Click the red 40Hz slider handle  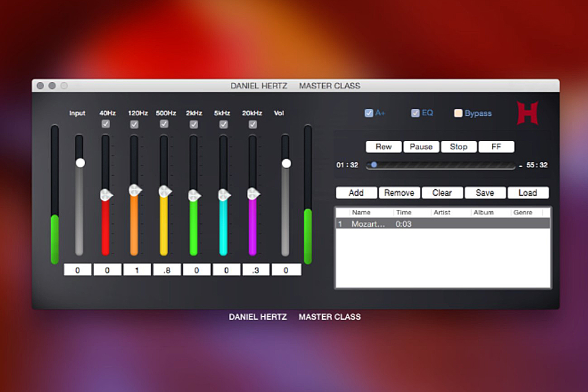(x=106, y=195)
